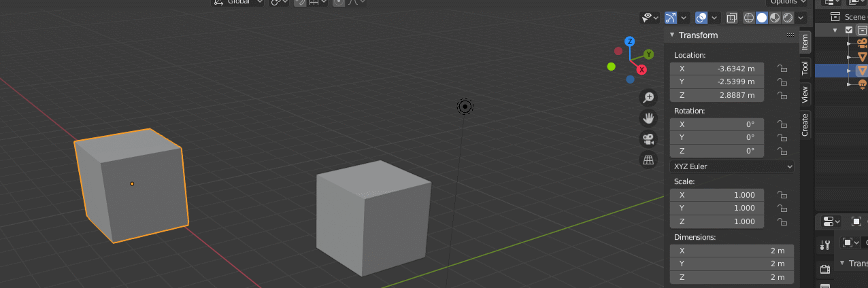868x288 pixels.
Task: Switch to Wireframe viewport shading
Action: coord(749,18)
